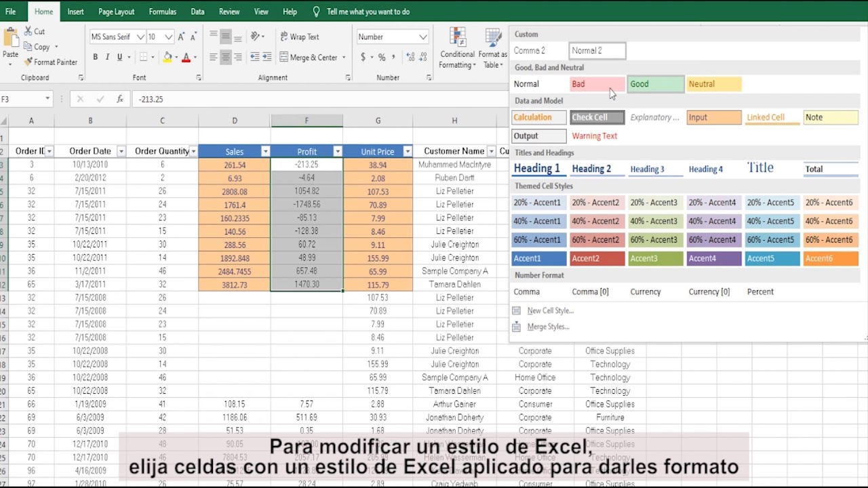Screen dimensions: 868x488
Task: Apply the Check Cell style
Action: pyautogui.click(x=597, y=117)
